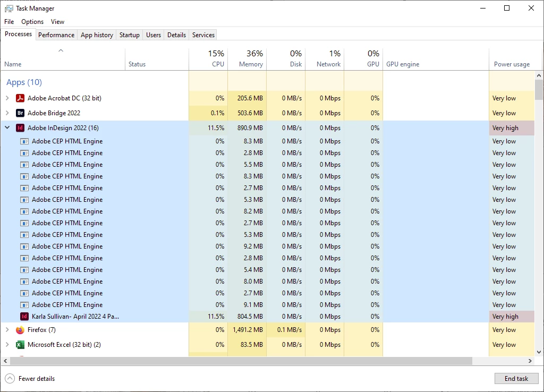This screenshot has height=392, width=544.
Task: Sort by the GPU column header
Action: coord(363,59)
